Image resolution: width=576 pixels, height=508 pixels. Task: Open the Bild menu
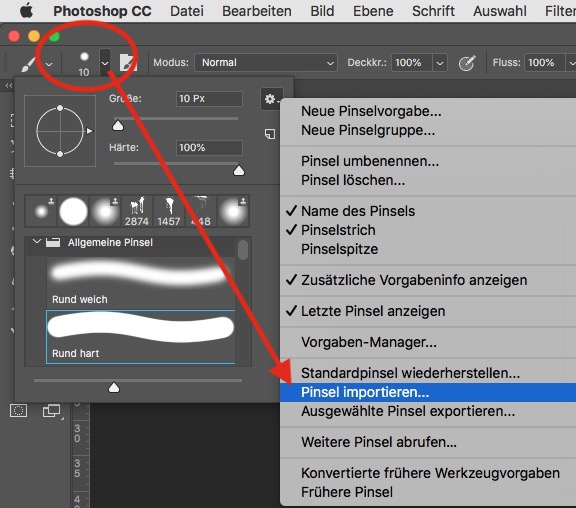(x=322, y=11)
